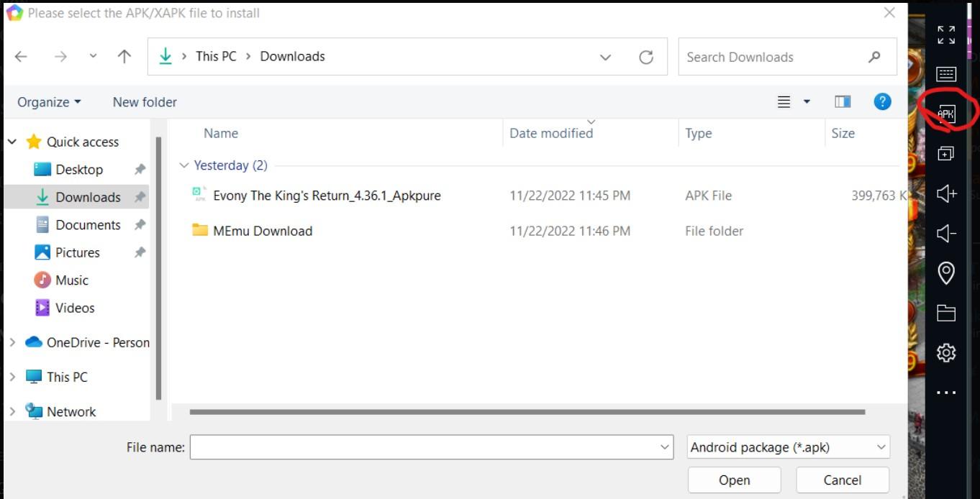Click the Evony APK file icon
Screen dimensions: 980x499
tap(199, 194)
